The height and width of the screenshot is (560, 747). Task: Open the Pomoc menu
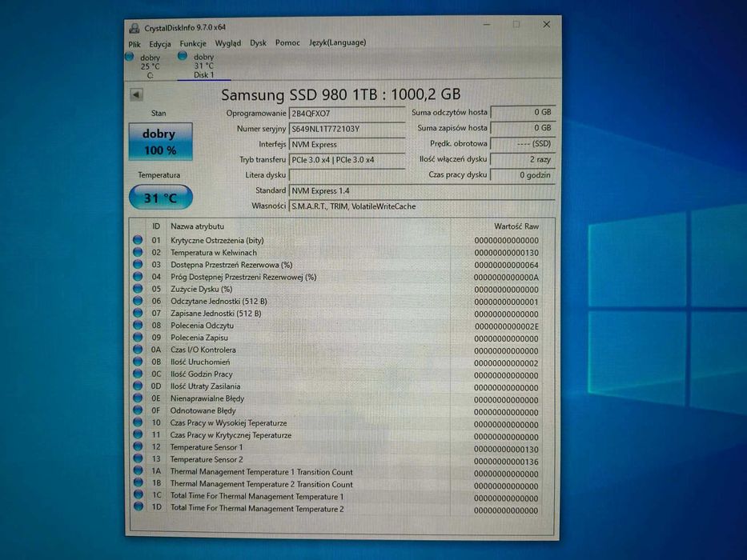point(287,42)
